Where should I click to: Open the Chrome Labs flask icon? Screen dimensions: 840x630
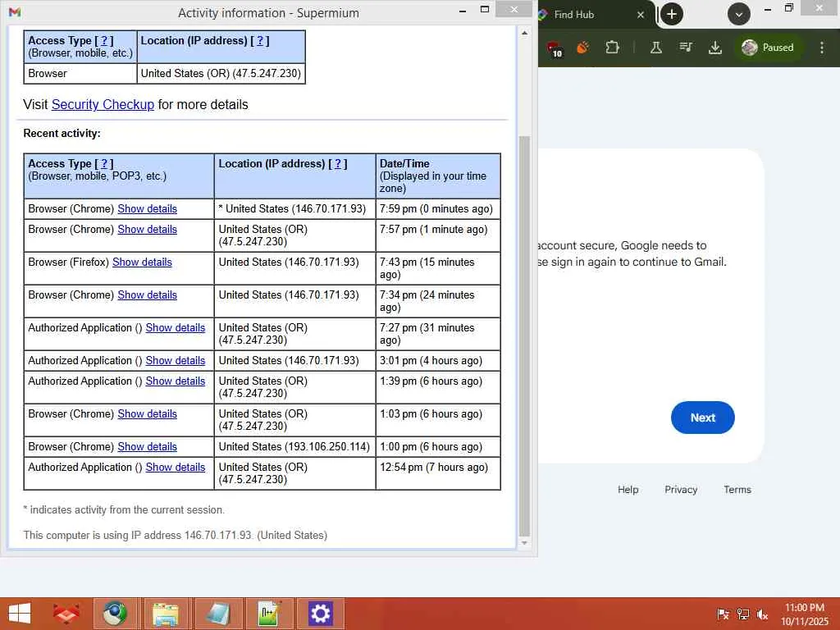pos(655,48)
